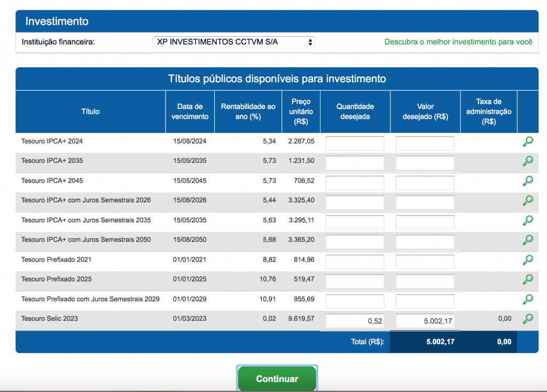Click 'Tesouro Prefixado com Juros Semestrais 2029' text

(x=90, y=299)
